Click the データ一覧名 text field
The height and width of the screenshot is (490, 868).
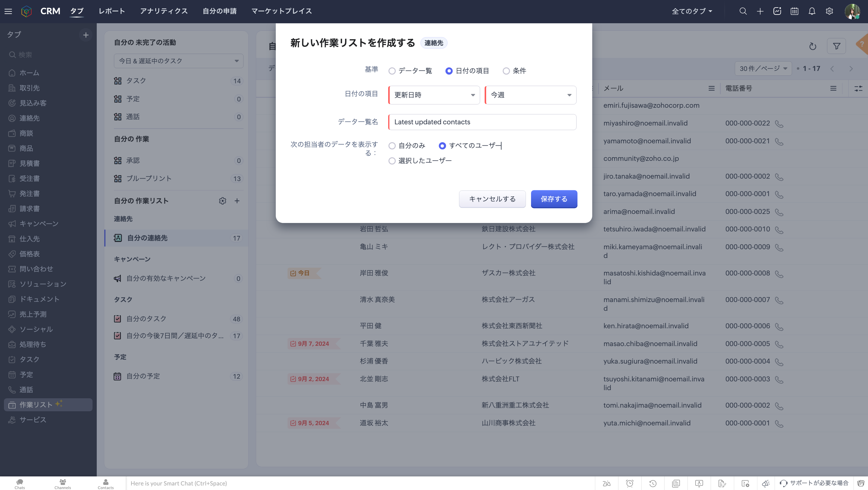[482, 122]
